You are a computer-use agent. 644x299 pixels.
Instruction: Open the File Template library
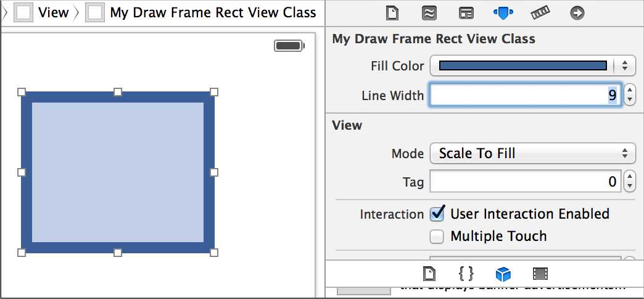429,274
